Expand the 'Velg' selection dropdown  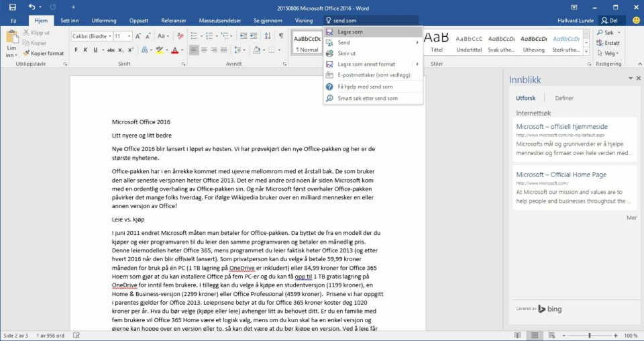610,53
